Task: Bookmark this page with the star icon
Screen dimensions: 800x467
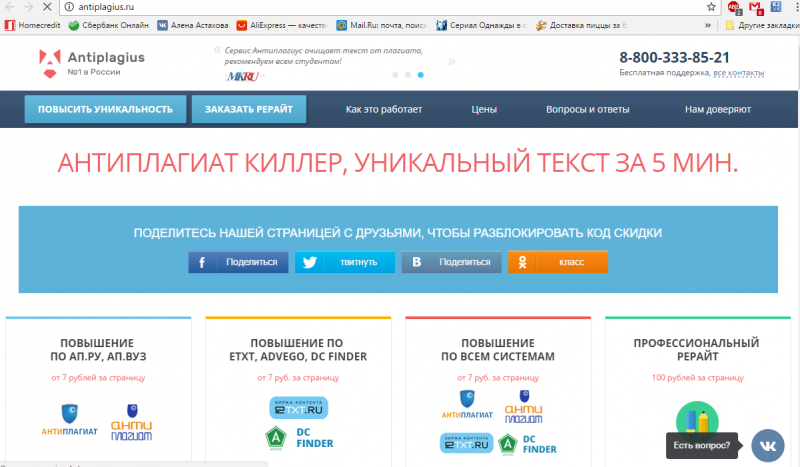Action: coord(711,7)
